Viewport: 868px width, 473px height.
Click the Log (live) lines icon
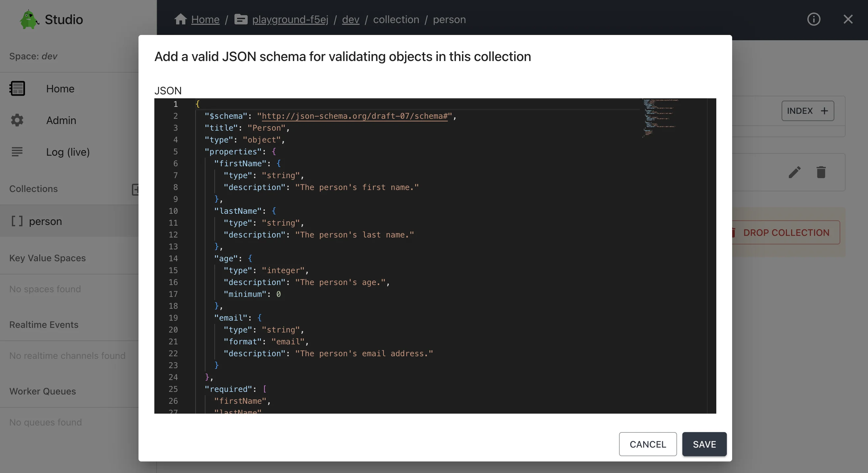[x=17, y=152]
